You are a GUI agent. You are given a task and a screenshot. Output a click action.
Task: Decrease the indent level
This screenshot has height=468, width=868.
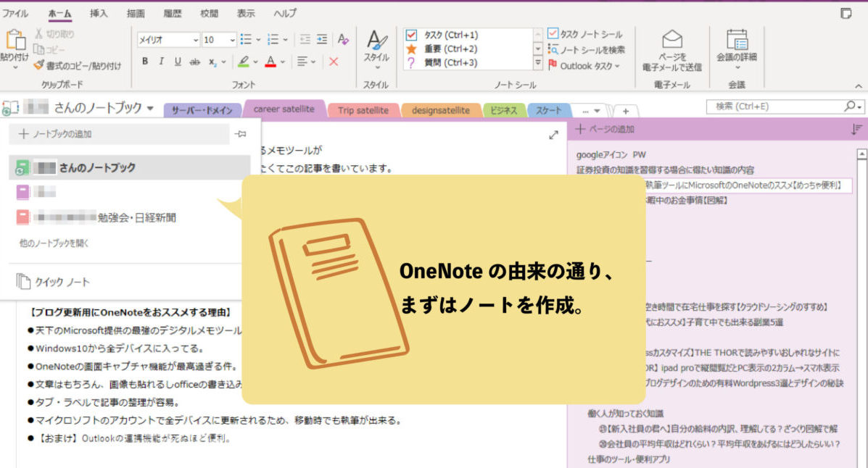tap(305, 39)
